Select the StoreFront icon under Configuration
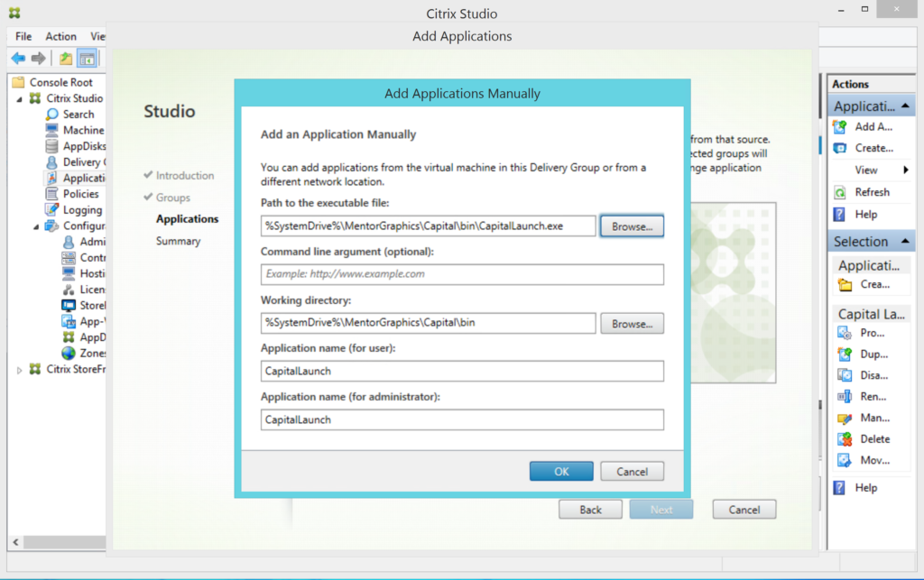Viewport: 924px width, 580px height. tap(69, 305)
